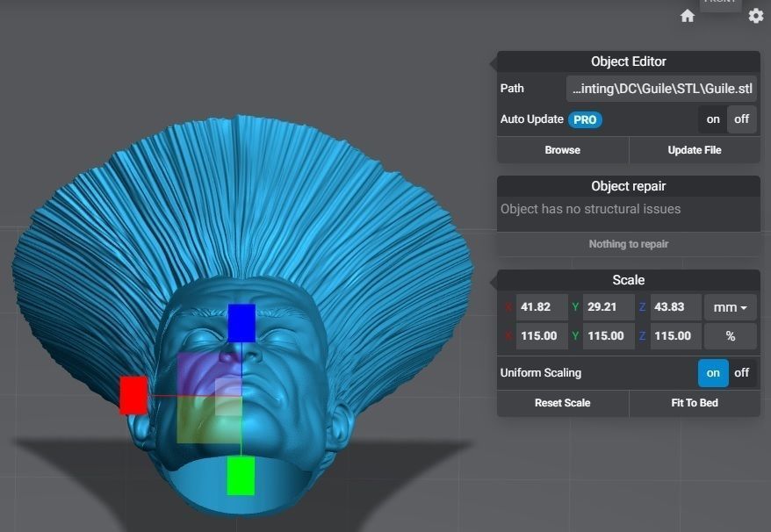Collapse the Object repair panel header

coord(629,186)
